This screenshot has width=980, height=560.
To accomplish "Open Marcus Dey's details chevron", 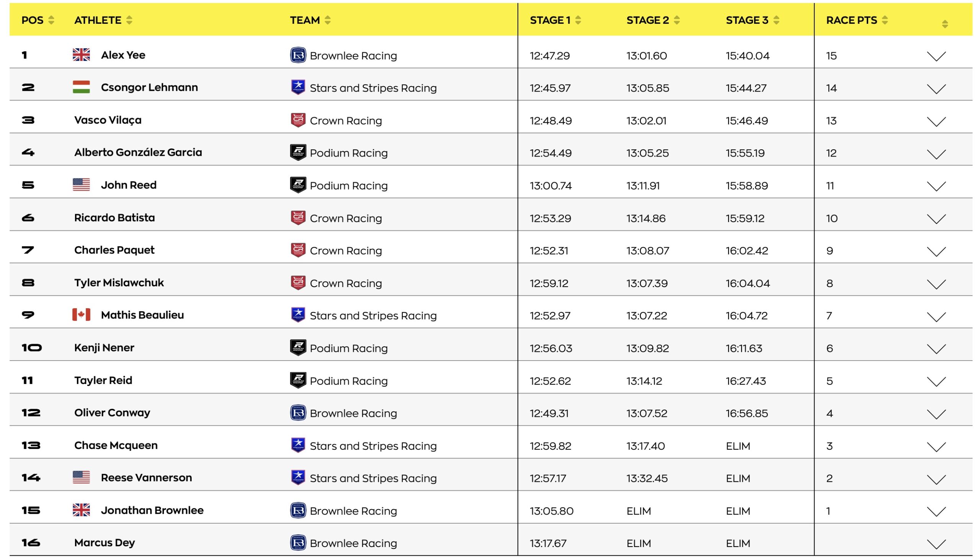I will tap(936, 544).
